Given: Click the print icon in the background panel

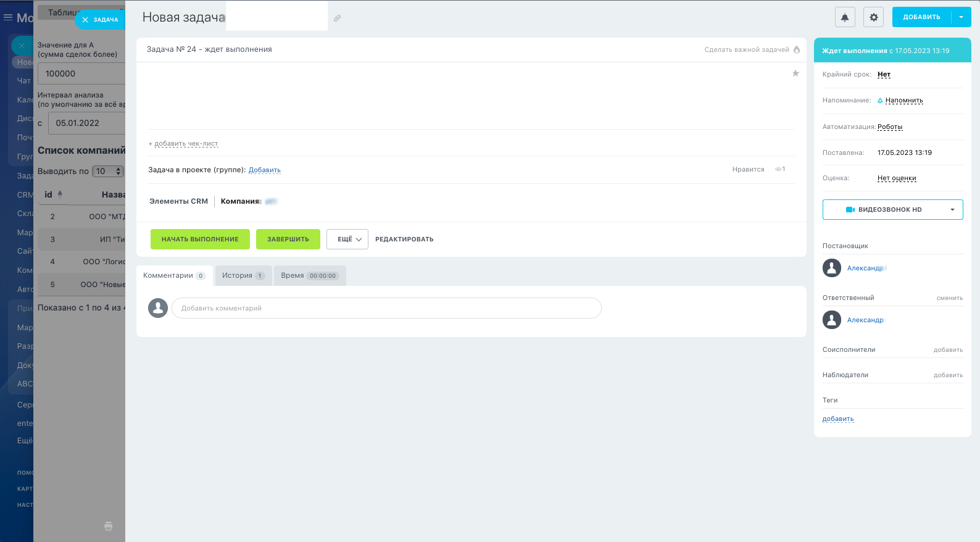Looking at the screenshot, I should (x=109, y=526).
